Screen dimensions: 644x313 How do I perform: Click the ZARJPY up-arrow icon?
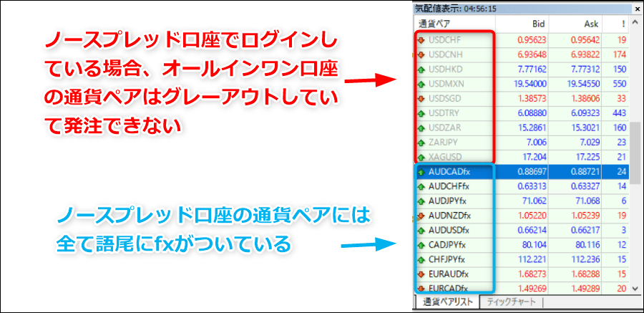point(421,143)
